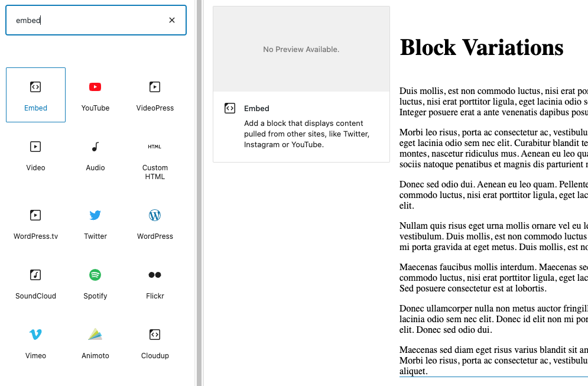Screen dimensions: 588x386
Task: Clear the block search field
Action: [x=172, y=20]
